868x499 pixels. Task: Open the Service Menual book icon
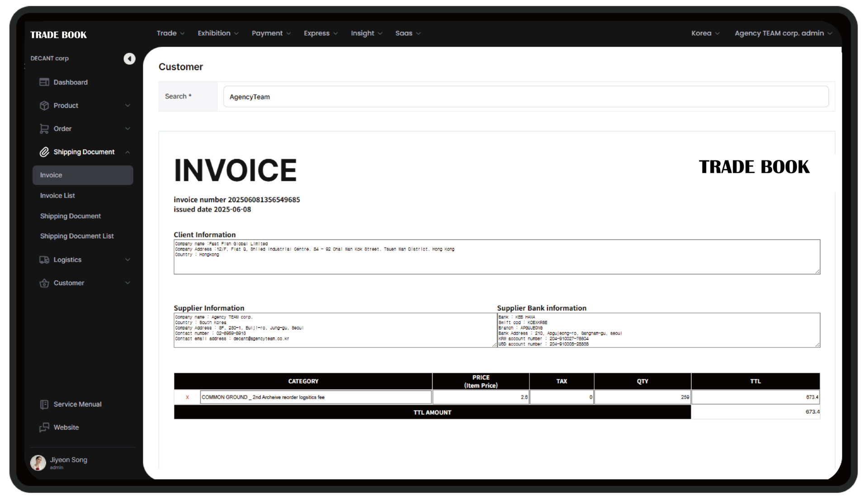pyautogui.click(x=44, y=405)
